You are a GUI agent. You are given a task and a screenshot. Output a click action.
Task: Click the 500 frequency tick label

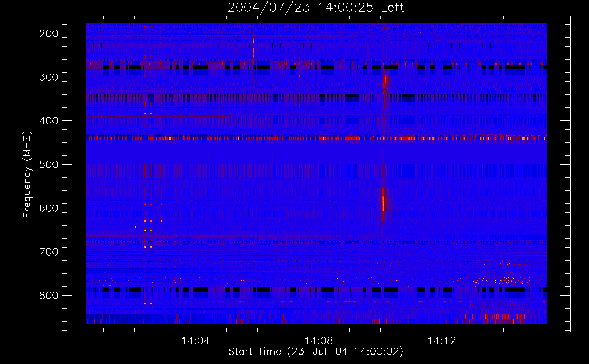coord(49,165)
